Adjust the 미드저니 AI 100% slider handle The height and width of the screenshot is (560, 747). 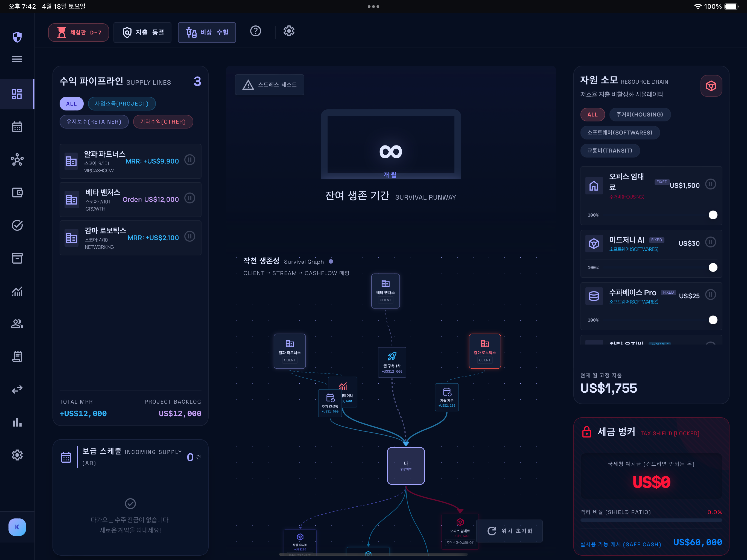click(713, 267)
